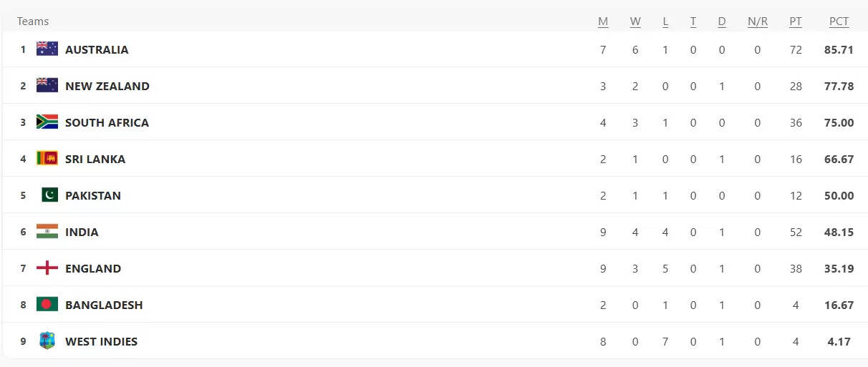Viewport: 868px width, 367px height.
Task: Click the Pakistan flag icon
Action: pyautogui.click(x=49, y=195)
